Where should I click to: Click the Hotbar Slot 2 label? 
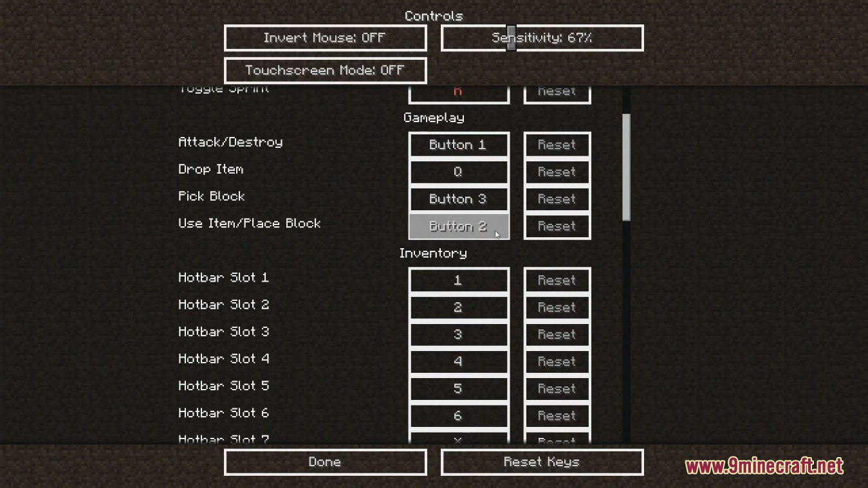(224, 305)
